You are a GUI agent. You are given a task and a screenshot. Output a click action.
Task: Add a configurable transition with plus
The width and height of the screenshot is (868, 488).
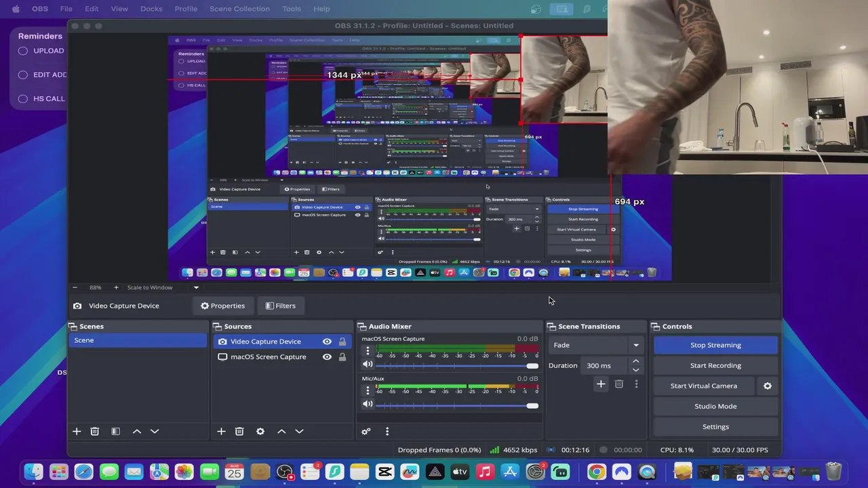pyautogui.click(x=601, y=384)
